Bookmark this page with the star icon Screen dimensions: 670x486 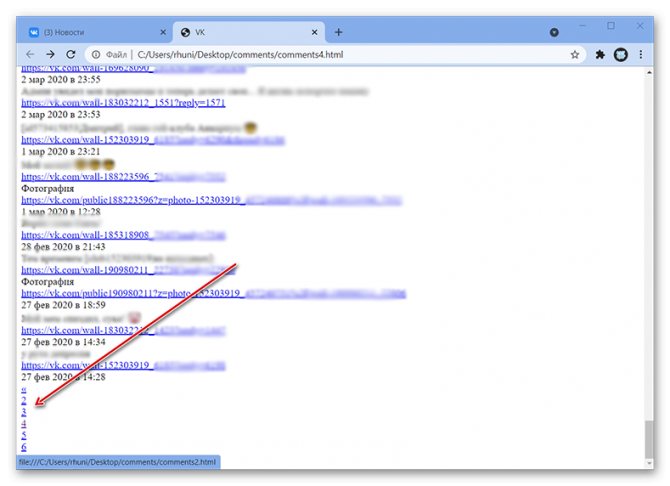[x=575, y=55]
